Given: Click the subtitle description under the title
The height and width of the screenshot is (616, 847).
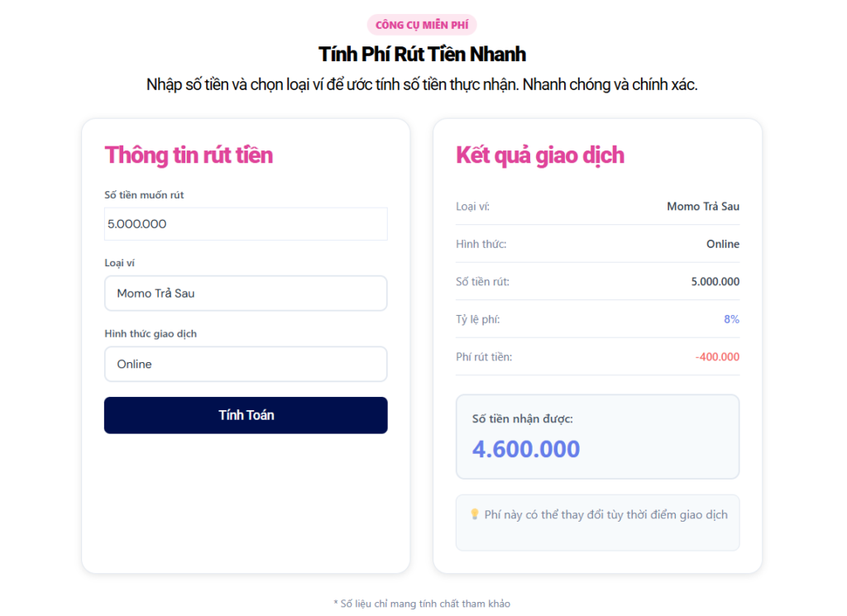Looking at the screenshot, I should click(422, 84).
